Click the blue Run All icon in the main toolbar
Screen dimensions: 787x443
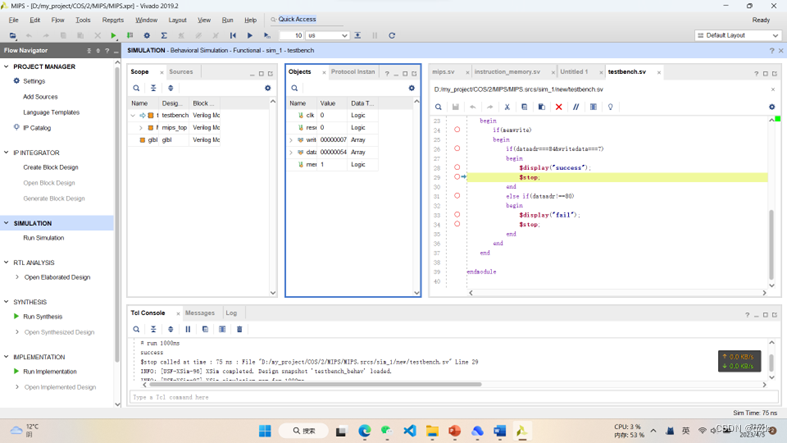(249, 36)
